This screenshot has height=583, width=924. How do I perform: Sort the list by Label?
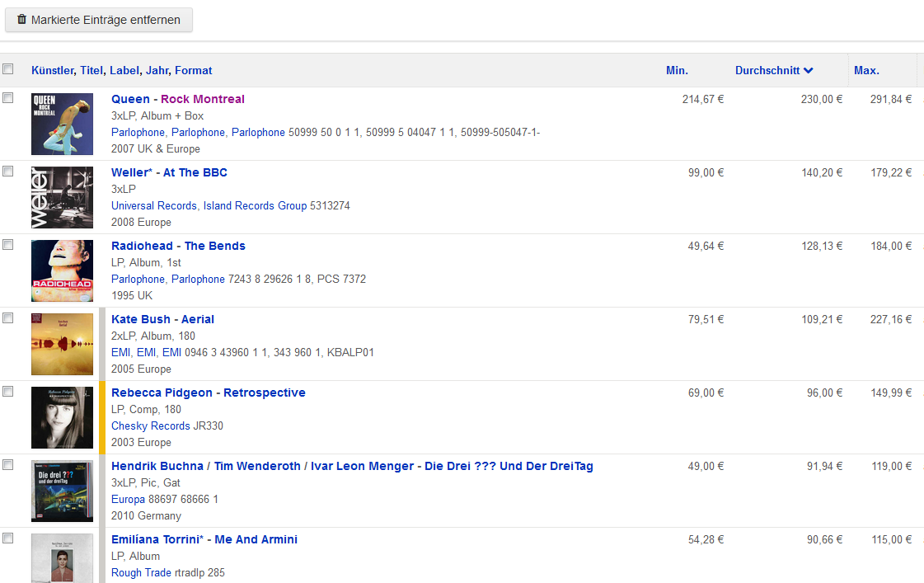pos(124,71)
